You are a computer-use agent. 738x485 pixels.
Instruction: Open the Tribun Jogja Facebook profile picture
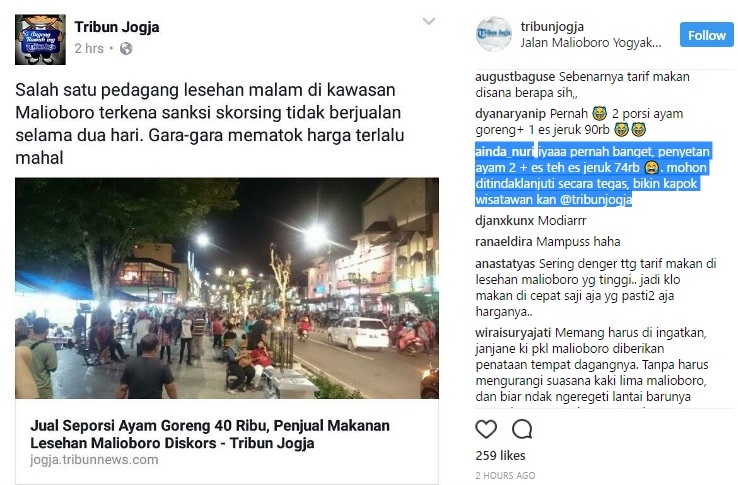[40, 40]
